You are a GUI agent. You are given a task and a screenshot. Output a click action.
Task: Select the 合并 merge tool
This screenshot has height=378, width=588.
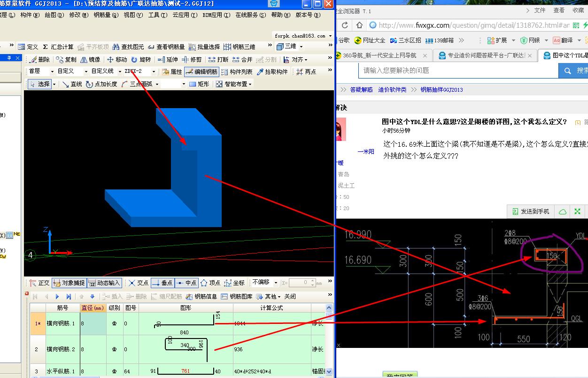pyautogui.click(x=242, y=59)
